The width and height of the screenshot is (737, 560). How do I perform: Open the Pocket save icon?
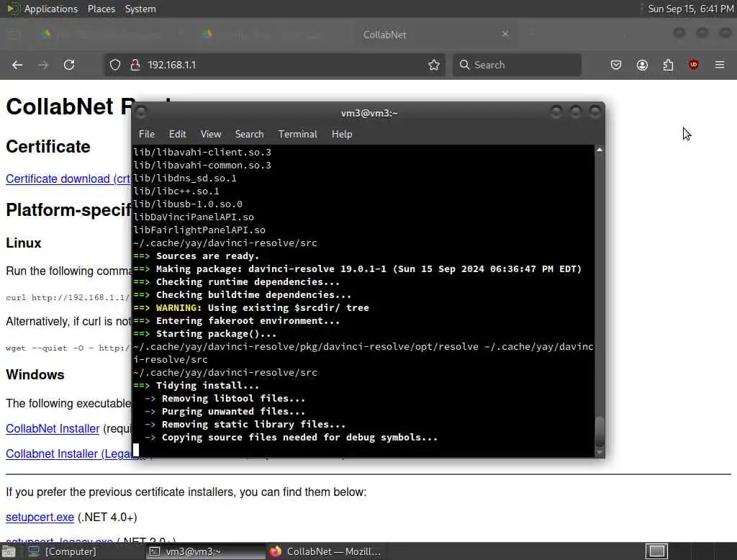616,65
